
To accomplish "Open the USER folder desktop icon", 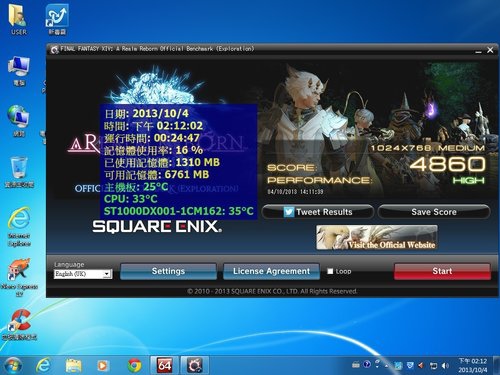I will [x=18, y=20].
